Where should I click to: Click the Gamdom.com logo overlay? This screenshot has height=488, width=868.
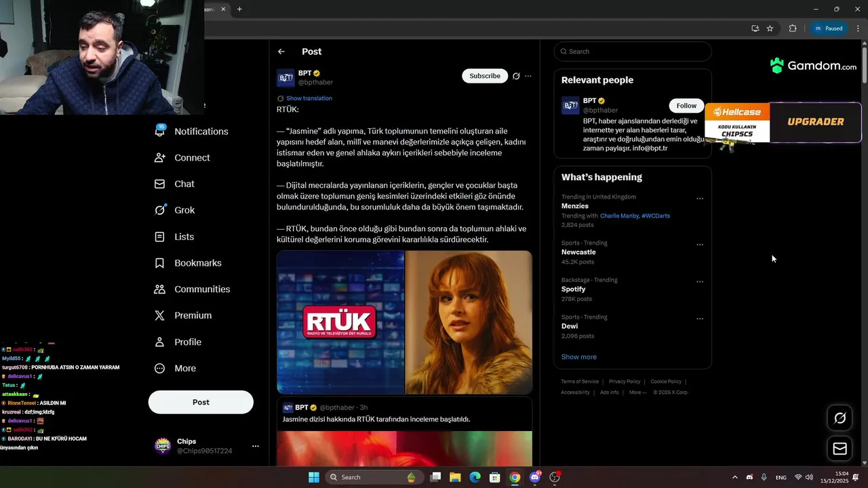point(813,66)
